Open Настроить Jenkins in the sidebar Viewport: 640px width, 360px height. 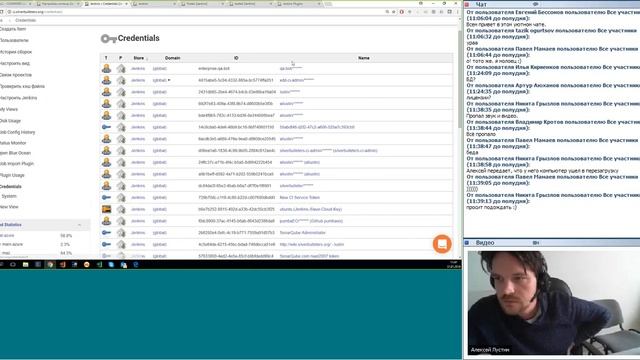tap(18, 98)
